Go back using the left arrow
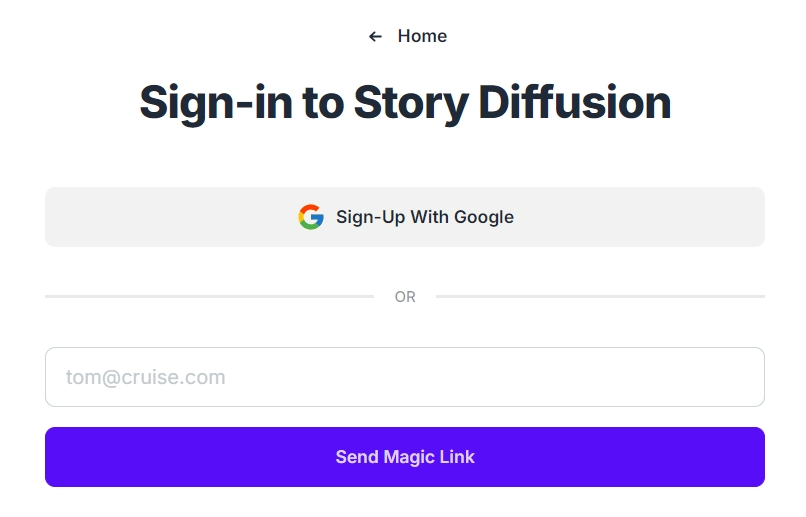806x517 pixels. pyautogui.click(x=375, y=37)
